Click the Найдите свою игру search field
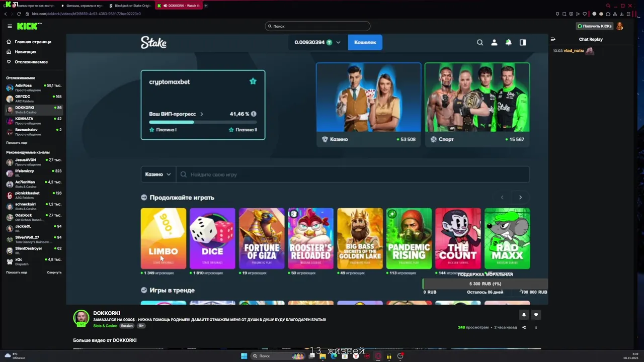 353,174
